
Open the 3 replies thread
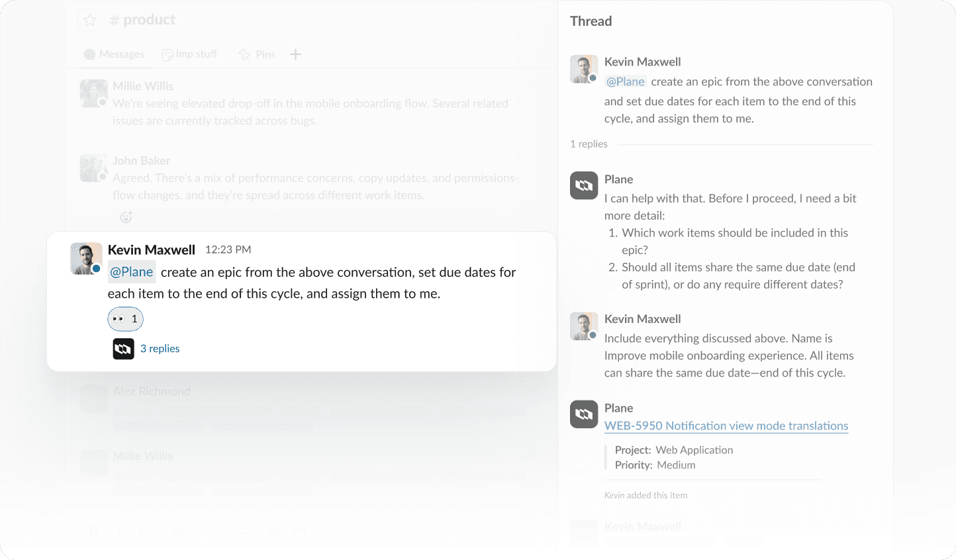coord(161,348)
